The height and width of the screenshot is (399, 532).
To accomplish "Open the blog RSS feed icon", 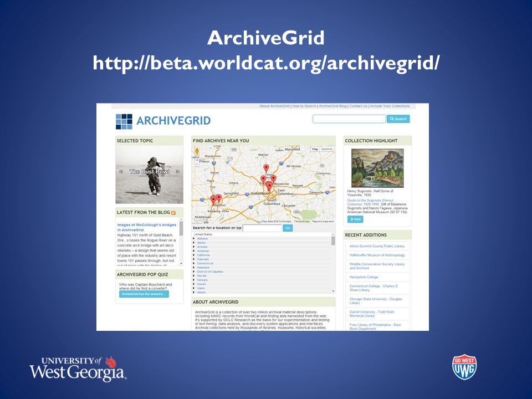I will [x=173, y=213].
